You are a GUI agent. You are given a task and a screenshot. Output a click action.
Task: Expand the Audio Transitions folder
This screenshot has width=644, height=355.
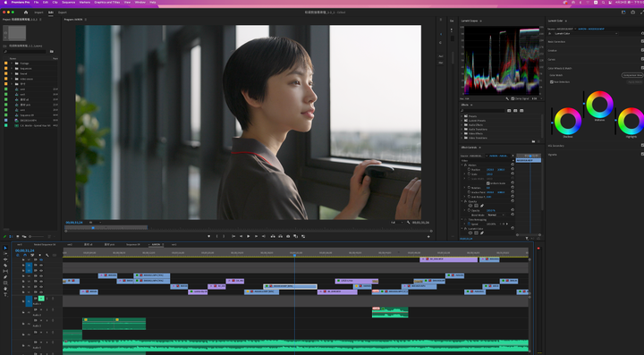(x=462, y=130)
